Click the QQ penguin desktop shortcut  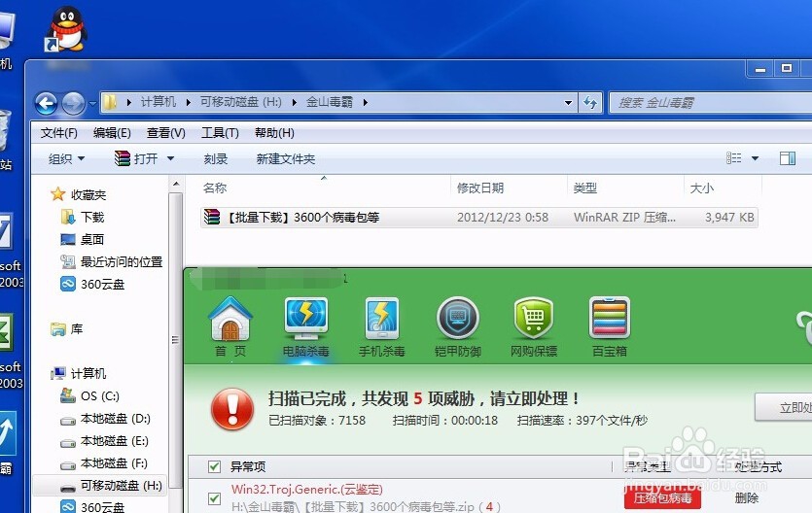click(66, 29)
